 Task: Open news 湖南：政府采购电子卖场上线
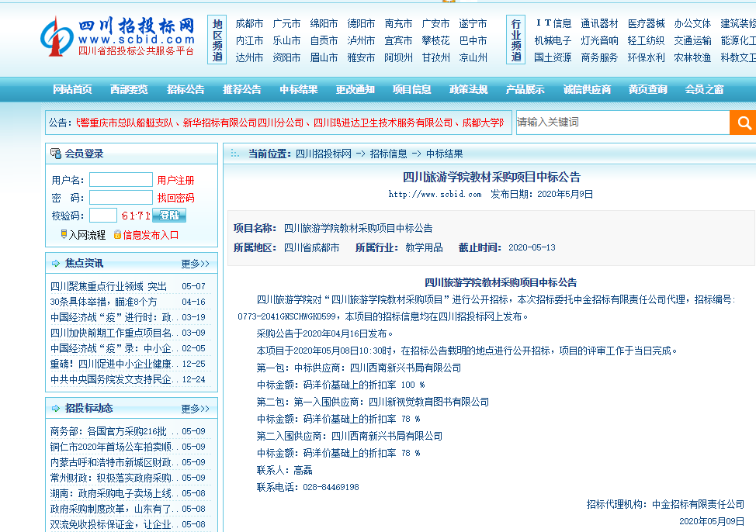[x=111, y=493]
